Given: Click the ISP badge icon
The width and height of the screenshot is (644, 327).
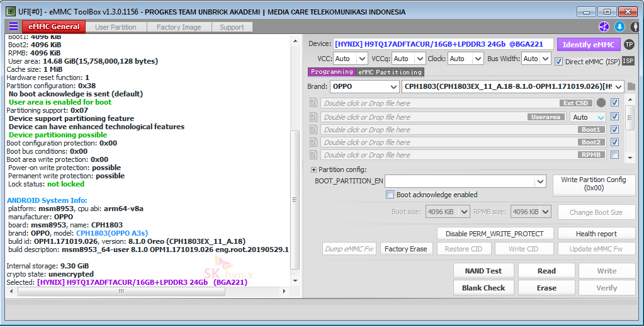Looking at the screenshot, I should pyautogui.click(x=628, y=61).
